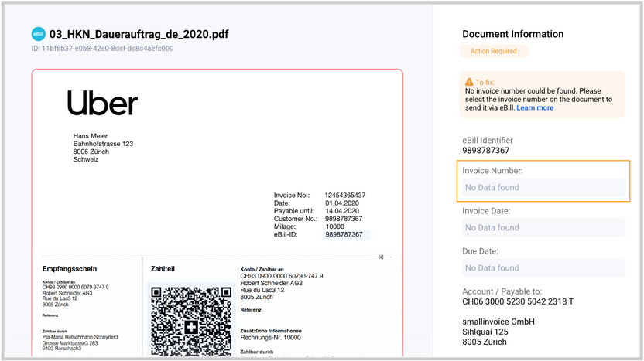Click eBill Identifier value 9898787367 in panel
This screenshot has width=644, height=361.
point(486,151)
